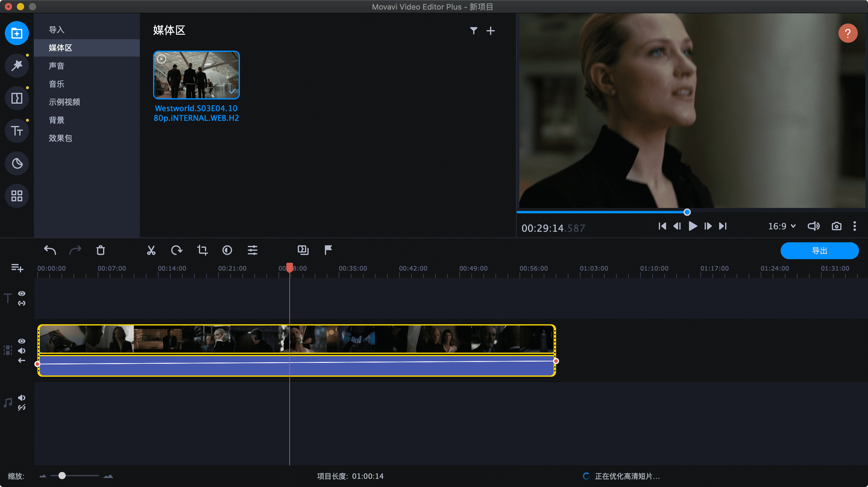Skip to the previous clip
The height and width of the screenshot is (487, 868).
[662, 226]
